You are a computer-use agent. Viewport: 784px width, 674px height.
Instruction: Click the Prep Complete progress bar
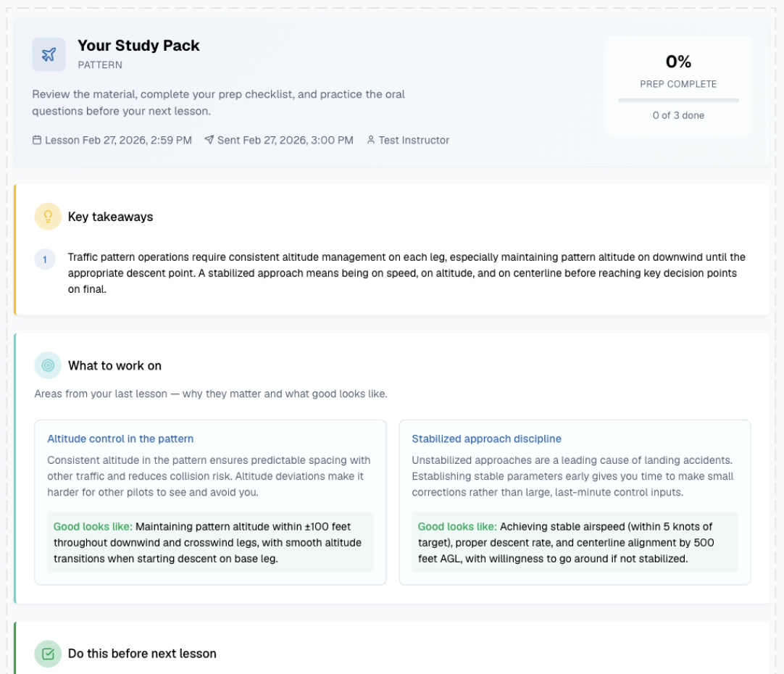678,100
